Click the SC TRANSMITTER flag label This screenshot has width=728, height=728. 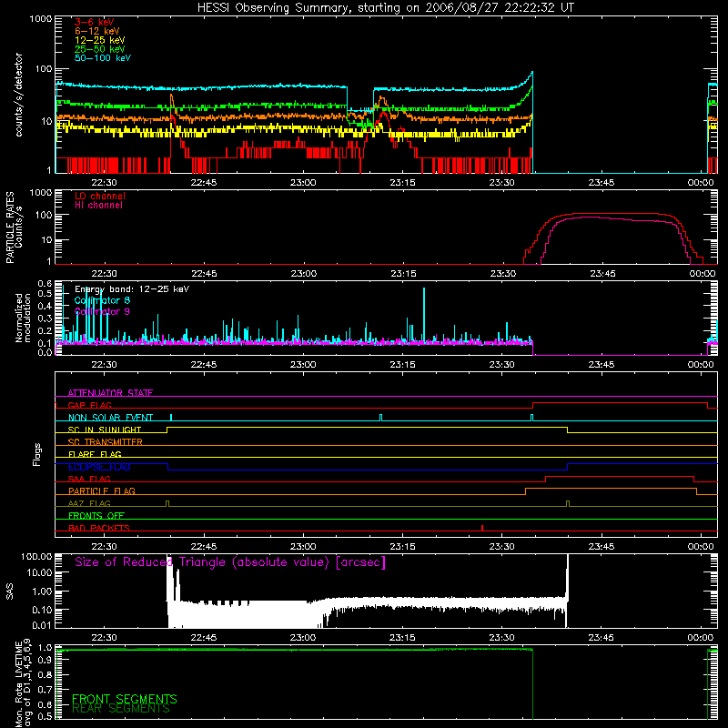click(106, 442)
